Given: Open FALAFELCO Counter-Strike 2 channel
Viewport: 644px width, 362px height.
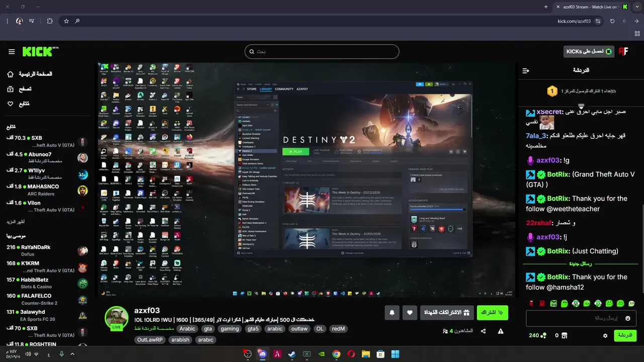Looking at the screenshot, I should click(x=47, y=299).
